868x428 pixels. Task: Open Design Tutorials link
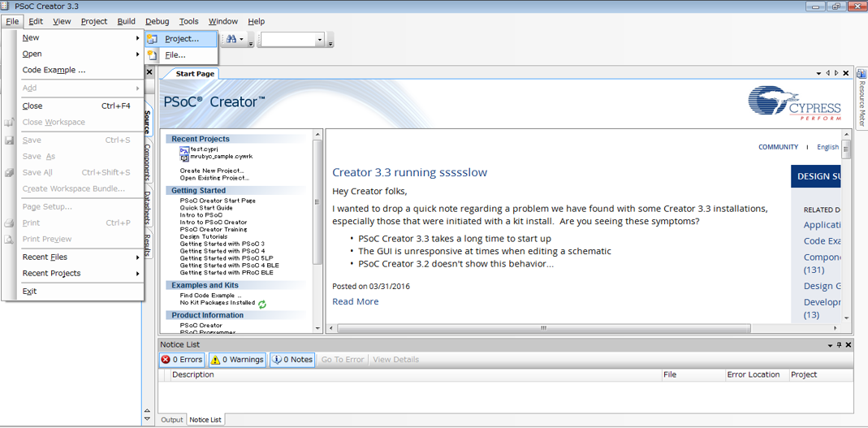(x=203, y=236)
